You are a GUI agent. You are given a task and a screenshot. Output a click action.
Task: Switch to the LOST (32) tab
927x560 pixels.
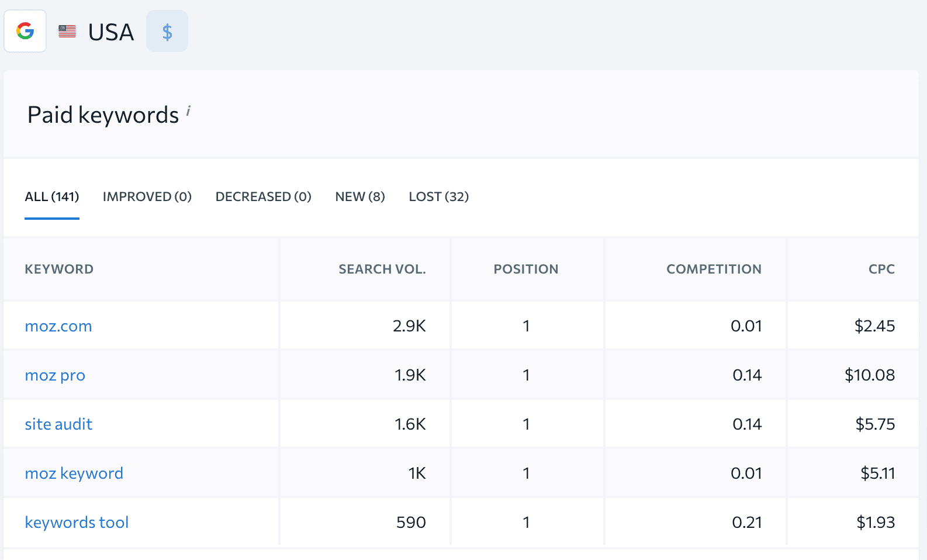pyautogui.click(x=439, y=196)
